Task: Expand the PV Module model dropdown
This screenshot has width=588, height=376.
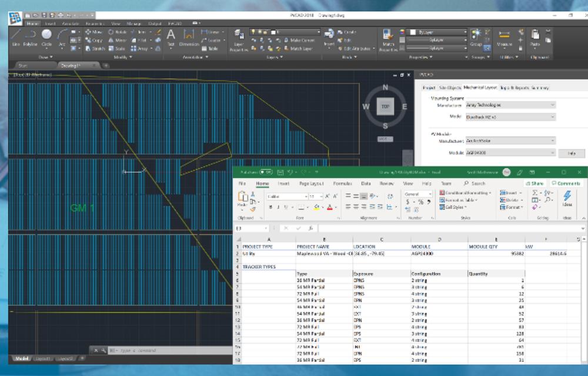Action: coord(510,153)
